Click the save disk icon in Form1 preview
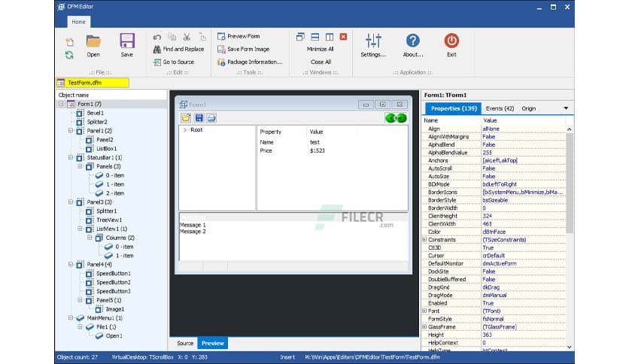This screenshot has width=629, height=364. click(x=199, y=118)
